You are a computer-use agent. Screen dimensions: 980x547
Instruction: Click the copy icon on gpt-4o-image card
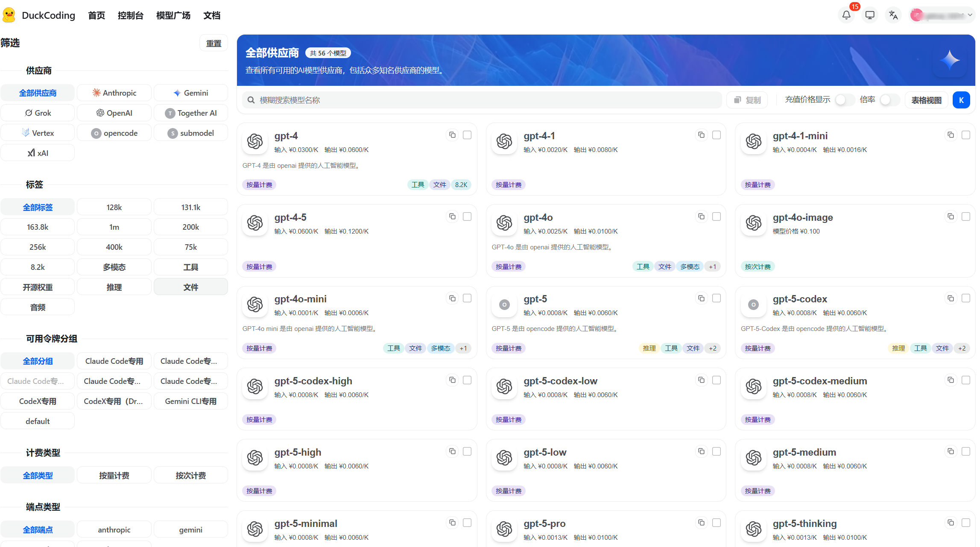951,216
